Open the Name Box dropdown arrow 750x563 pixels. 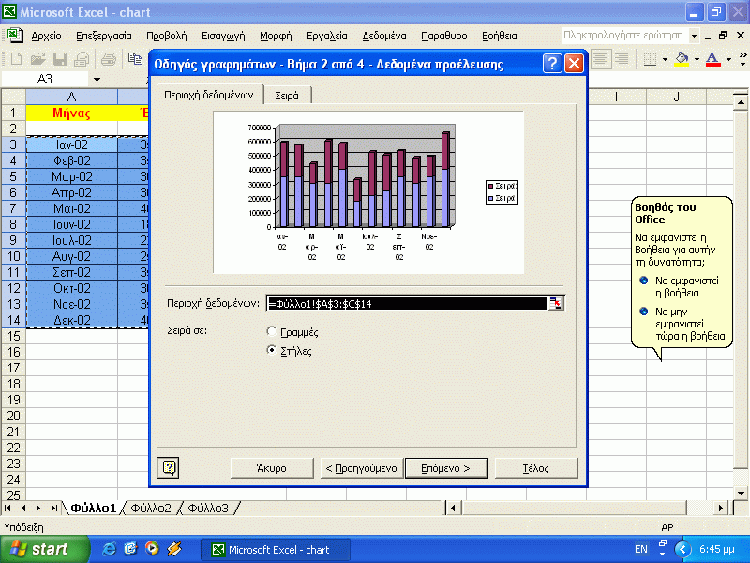[97, 79]
